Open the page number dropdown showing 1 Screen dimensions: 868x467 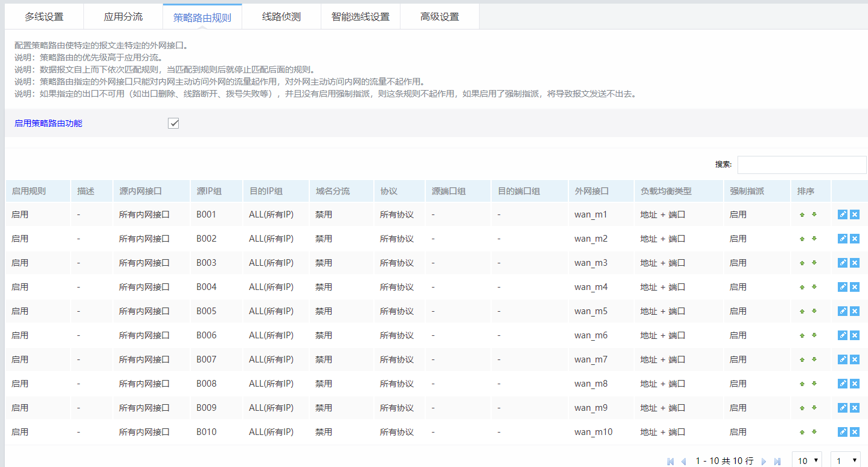pos(846,460)
